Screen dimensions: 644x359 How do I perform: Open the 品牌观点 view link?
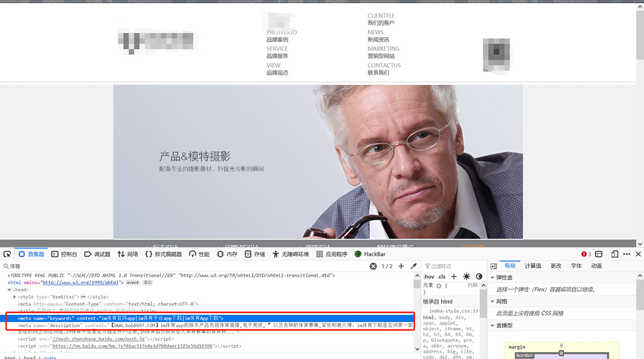[x=277, y=72]
